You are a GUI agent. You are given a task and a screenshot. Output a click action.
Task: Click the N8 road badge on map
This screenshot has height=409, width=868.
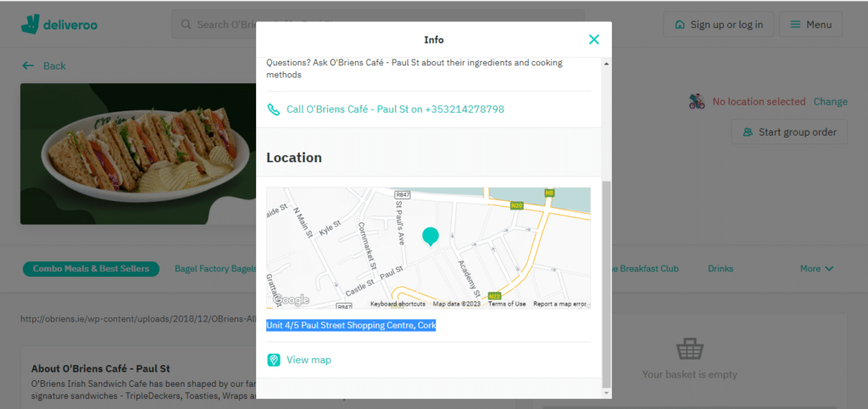[549, 193]
